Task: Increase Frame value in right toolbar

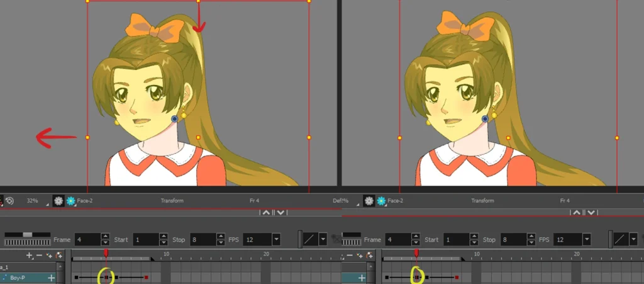Action: pyautogui.click(x=416, y=236)
